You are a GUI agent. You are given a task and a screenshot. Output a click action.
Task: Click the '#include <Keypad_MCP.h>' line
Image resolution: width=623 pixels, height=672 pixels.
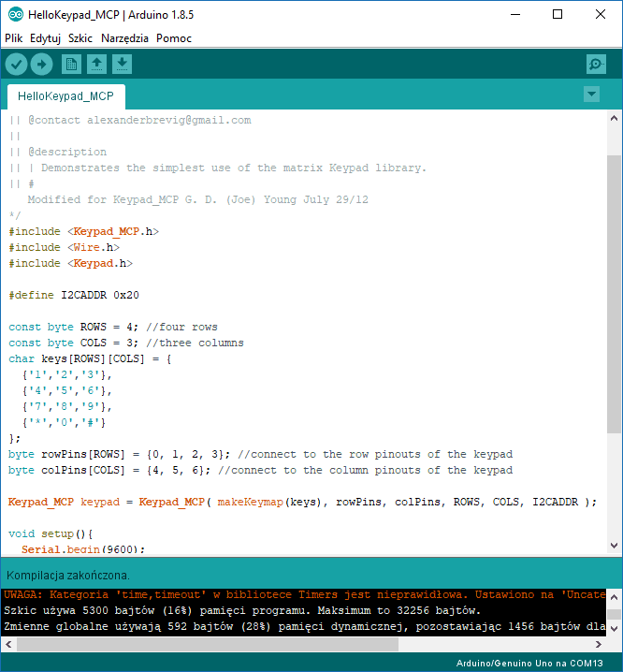point(84,231)
